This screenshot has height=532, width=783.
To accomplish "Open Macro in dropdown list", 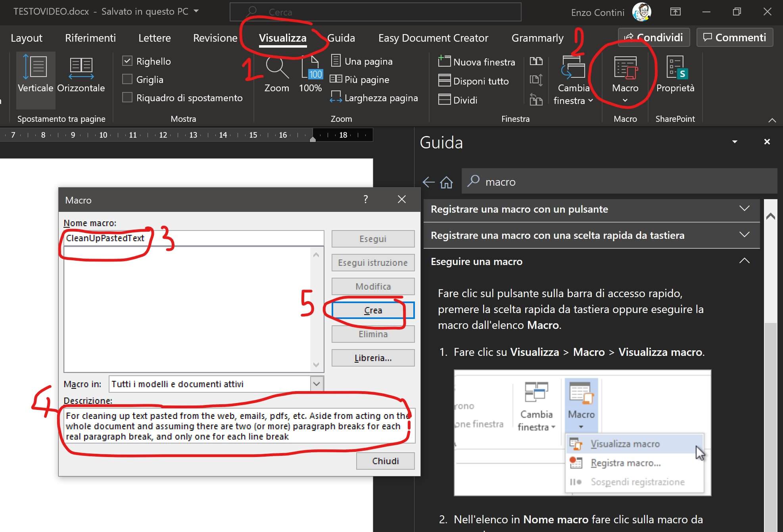I will 317,384.
